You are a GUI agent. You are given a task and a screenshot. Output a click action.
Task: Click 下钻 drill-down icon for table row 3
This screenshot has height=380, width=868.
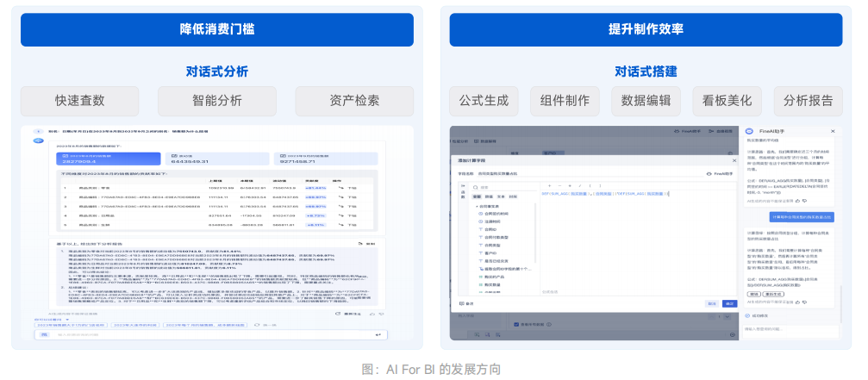click(341, 206)
